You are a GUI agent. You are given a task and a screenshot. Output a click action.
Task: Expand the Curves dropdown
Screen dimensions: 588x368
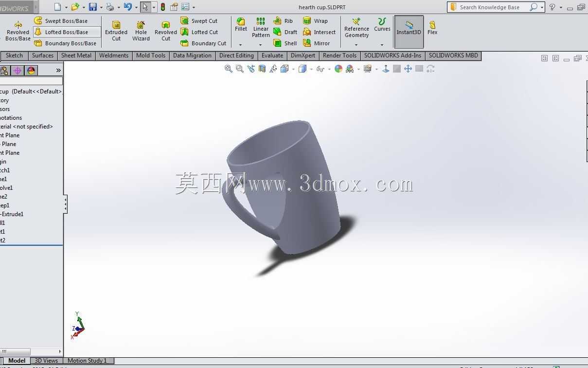coord(382,45)
